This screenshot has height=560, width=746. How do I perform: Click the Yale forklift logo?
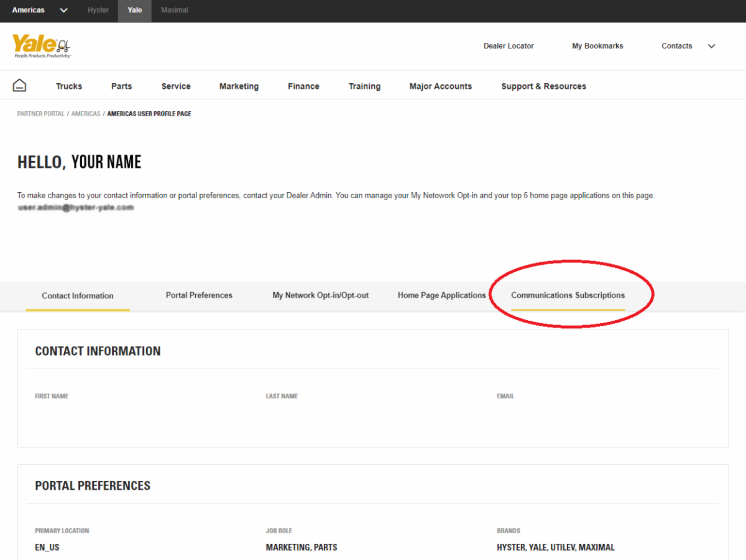point(41,45)
